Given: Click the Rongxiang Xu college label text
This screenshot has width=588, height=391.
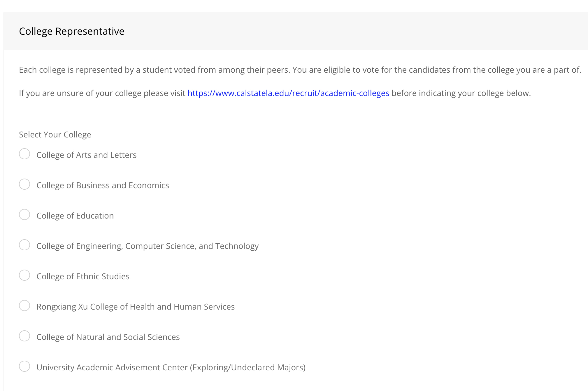Looking at the screenshot, I should click(136, 306).
